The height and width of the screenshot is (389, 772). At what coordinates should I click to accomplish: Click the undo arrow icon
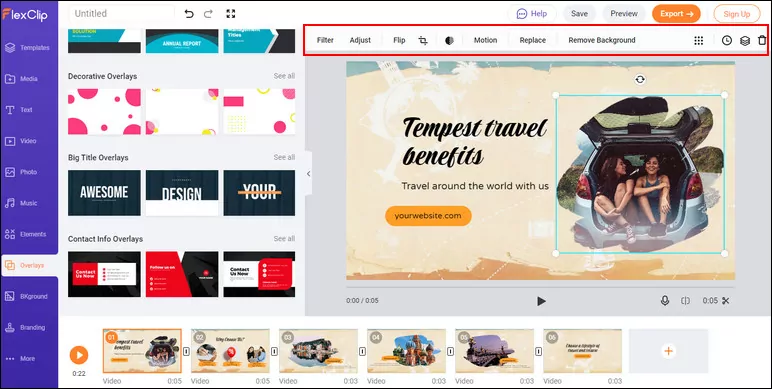tap(189, 14)
